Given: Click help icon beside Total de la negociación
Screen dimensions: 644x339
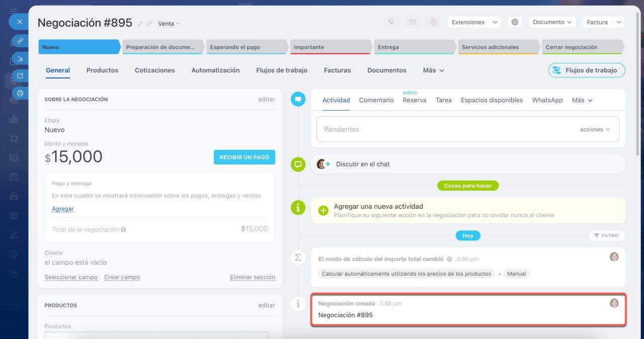Looking at the screenshot, I should [123, 229].
